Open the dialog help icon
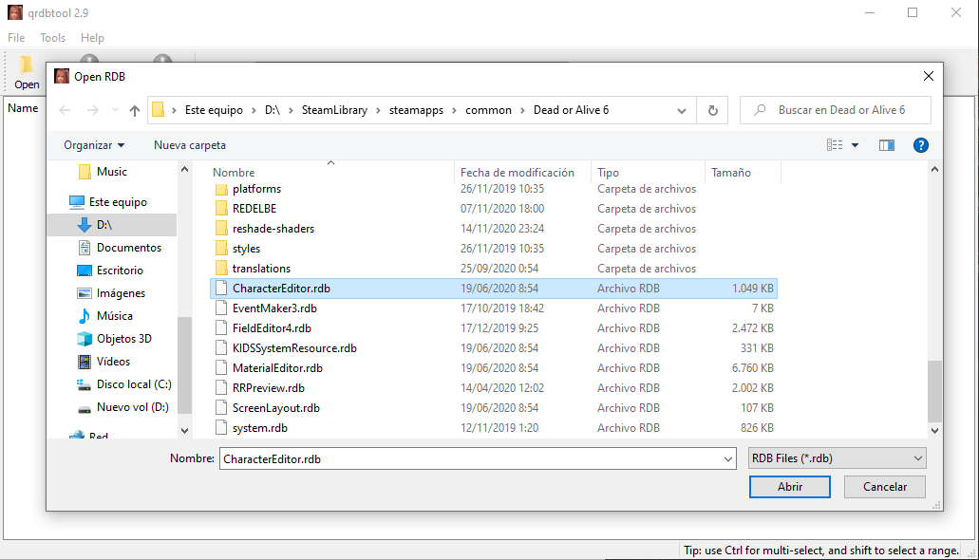Viewport: 979px width, 560px height. [x=920, y=145]
